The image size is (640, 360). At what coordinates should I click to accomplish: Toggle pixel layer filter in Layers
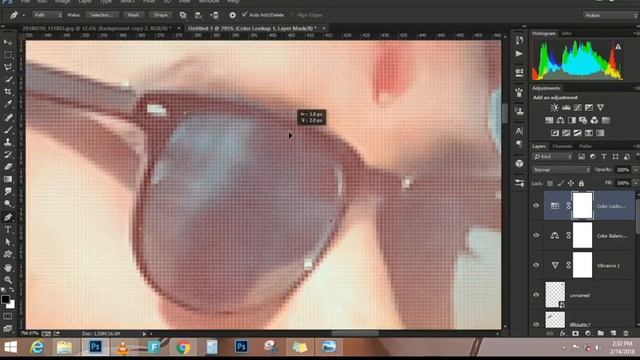(581, 157)
